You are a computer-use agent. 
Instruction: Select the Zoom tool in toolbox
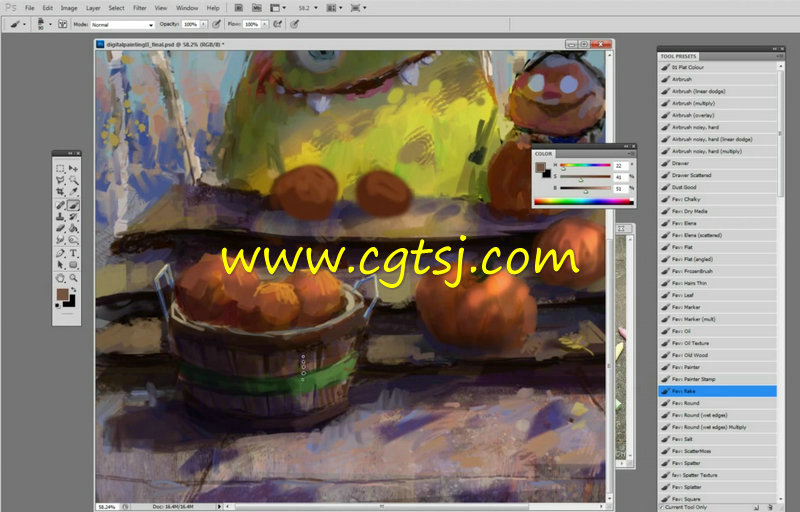pyautogui.click(x=73, y=278)
